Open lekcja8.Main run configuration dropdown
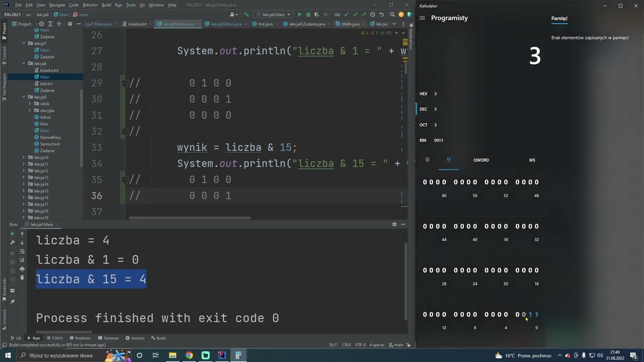This screenshot has height=362, width=644. 273,15
